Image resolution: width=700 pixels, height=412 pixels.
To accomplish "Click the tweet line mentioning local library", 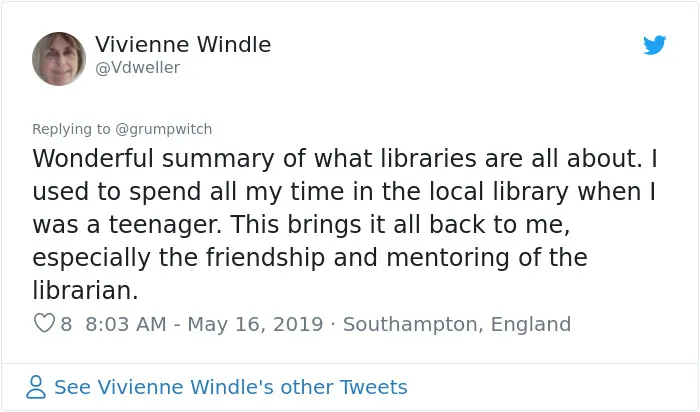I will 344,191.
